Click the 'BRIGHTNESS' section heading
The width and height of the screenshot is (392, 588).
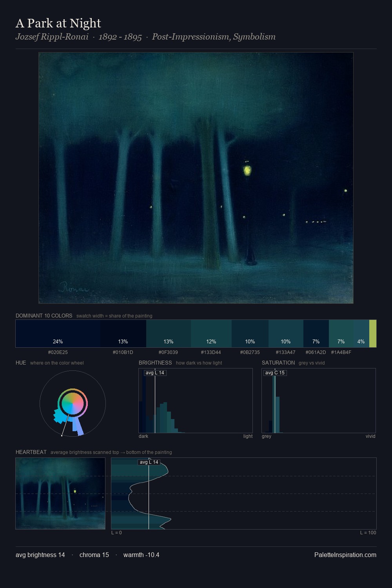[155, 363]
